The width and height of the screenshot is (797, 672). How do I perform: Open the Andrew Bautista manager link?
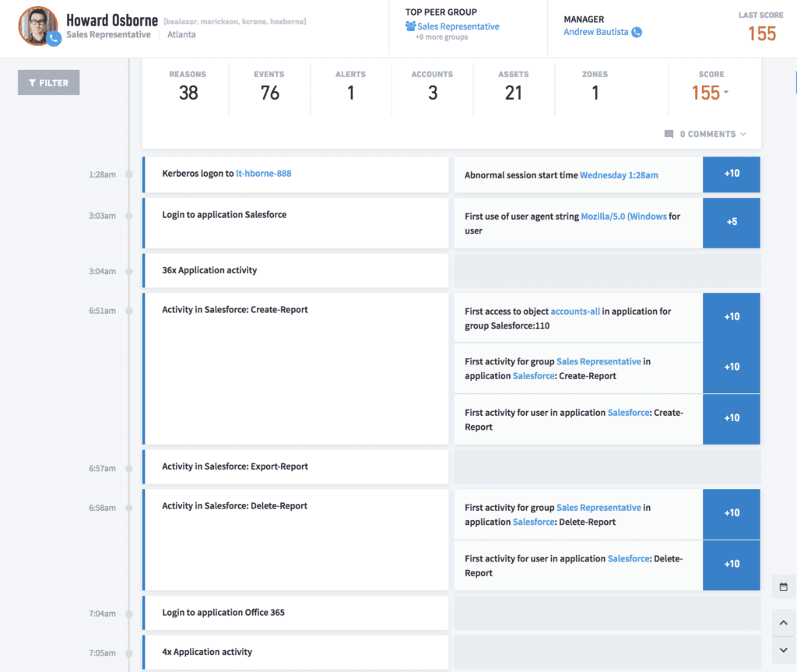point(596,33)
